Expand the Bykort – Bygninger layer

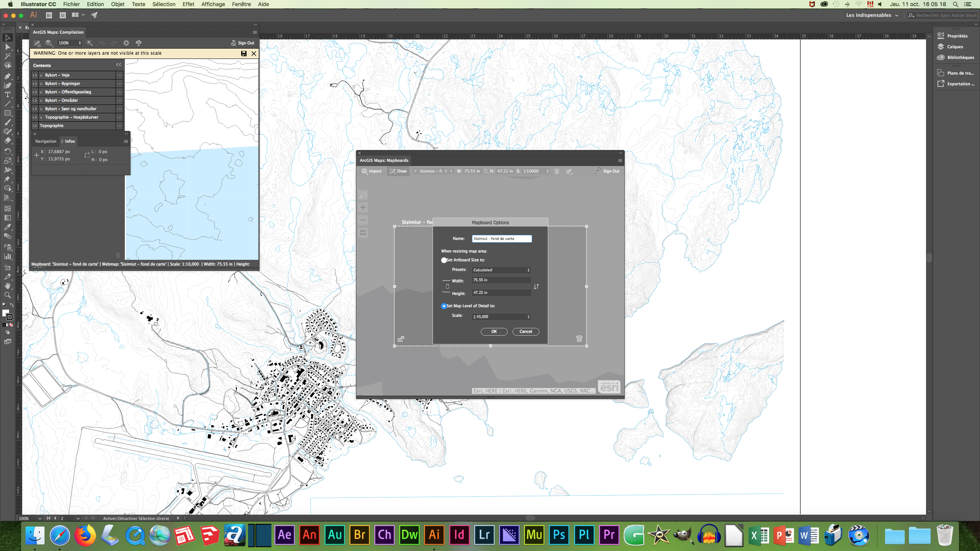41,83
